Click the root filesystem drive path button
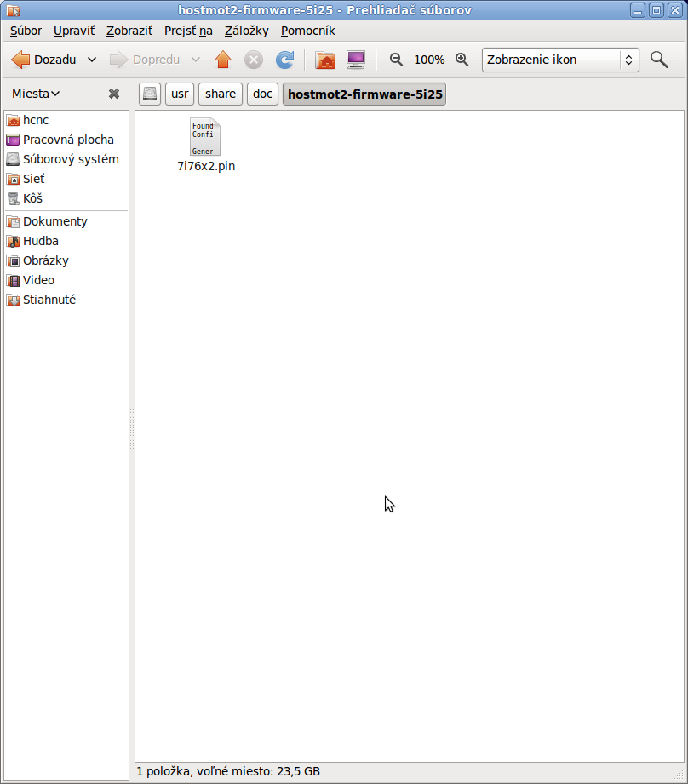 [x=150, y=94]
